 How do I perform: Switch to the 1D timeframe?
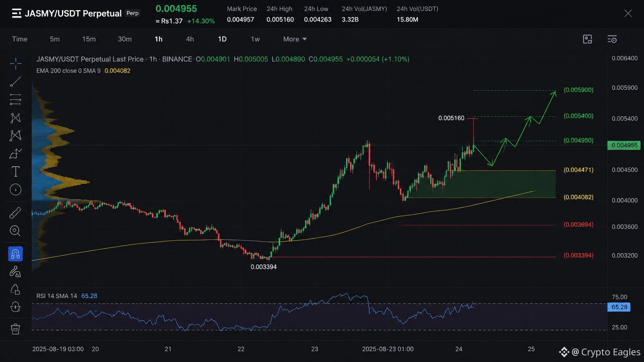click(222, 39)
